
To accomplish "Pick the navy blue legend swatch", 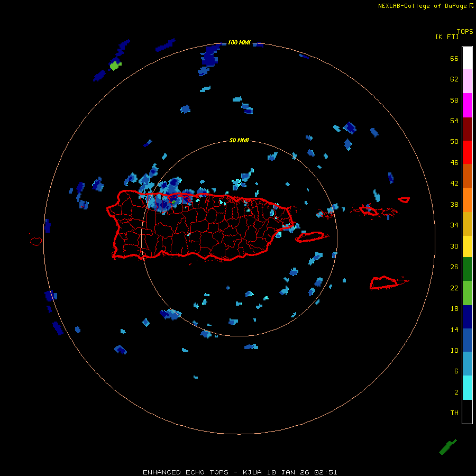I will pos(467,317).
